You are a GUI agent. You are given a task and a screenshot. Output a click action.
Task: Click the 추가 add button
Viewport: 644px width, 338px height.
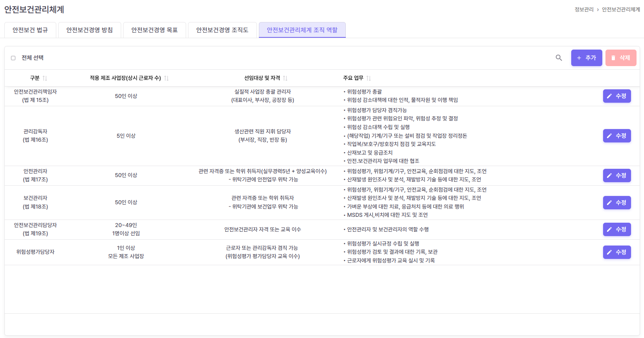(x=586, y=58)
